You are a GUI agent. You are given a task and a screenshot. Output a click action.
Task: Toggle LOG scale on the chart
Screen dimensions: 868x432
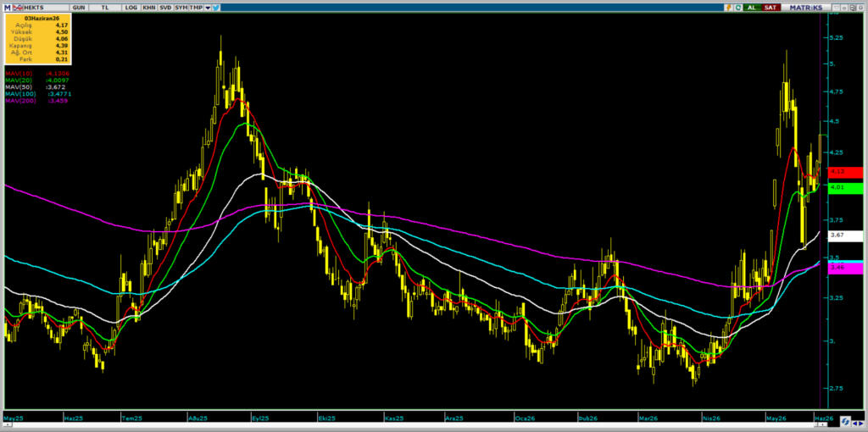[131, 8]
